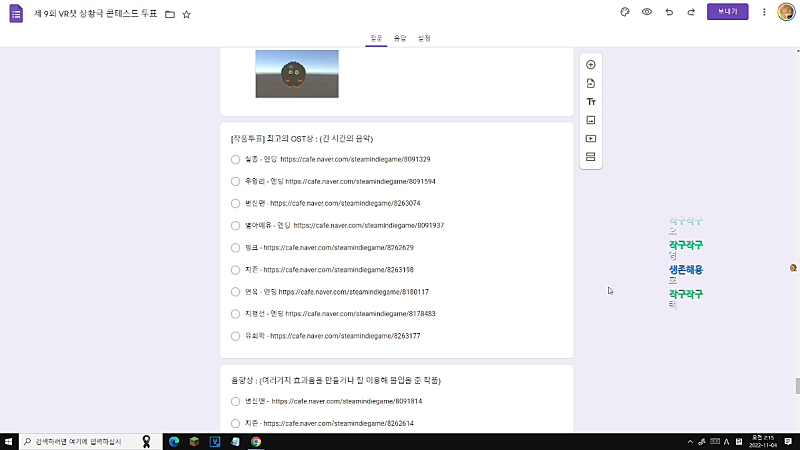Star this form with the star icon
The image size is (800, 450).
[x=186, y=15]
